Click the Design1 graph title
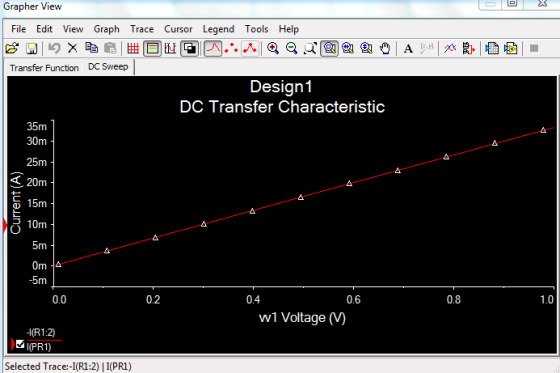 tap(281, 87)
